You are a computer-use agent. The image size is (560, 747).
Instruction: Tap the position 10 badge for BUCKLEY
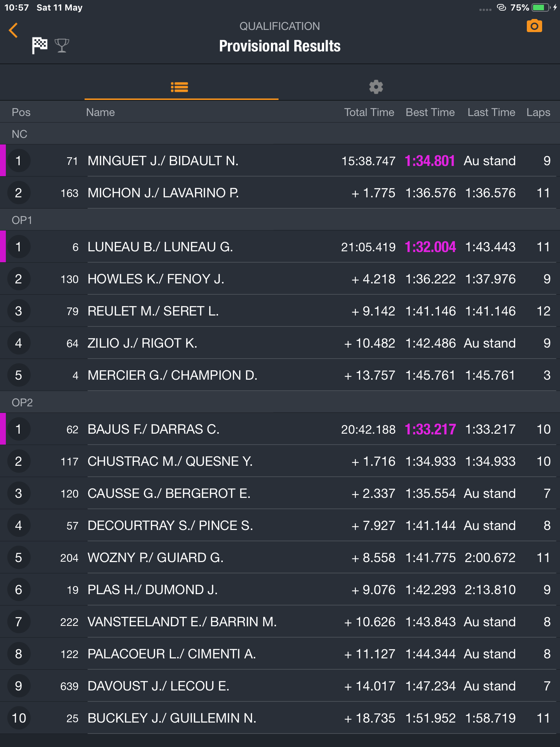click(x=19, y=718)
